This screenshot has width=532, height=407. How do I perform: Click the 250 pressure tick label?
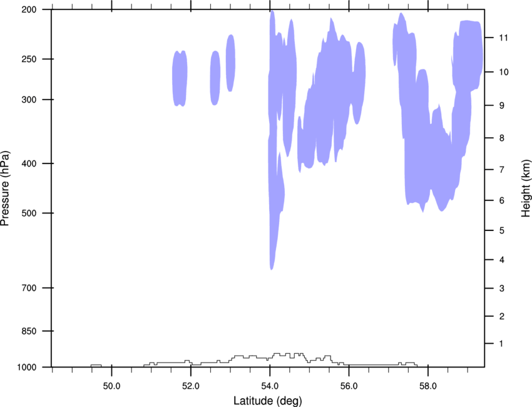point(29,59)
